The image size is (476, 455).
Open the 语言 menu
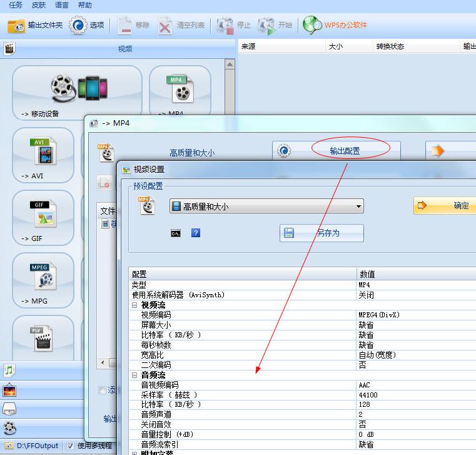pyautogui.click(x=62, y=5)
